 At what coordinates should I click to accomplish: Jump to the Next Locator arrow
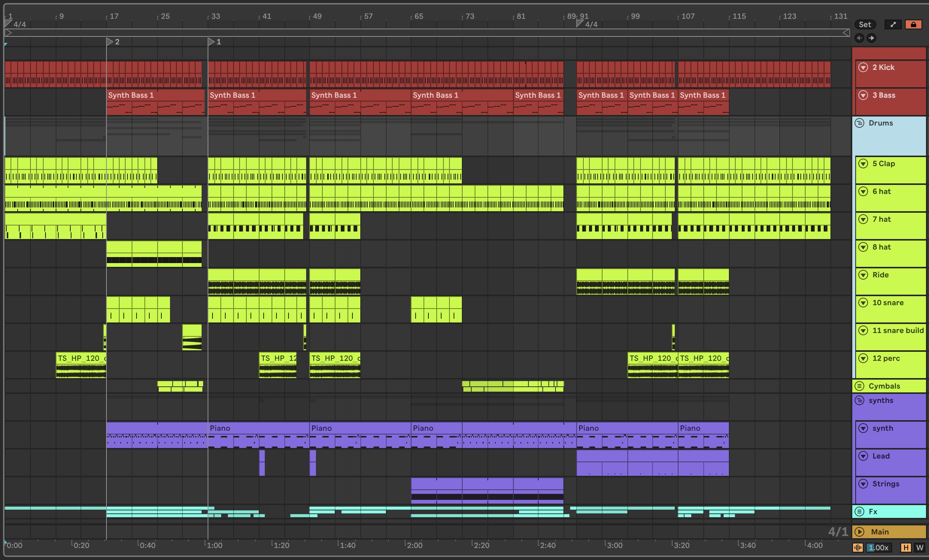point(871,38)
